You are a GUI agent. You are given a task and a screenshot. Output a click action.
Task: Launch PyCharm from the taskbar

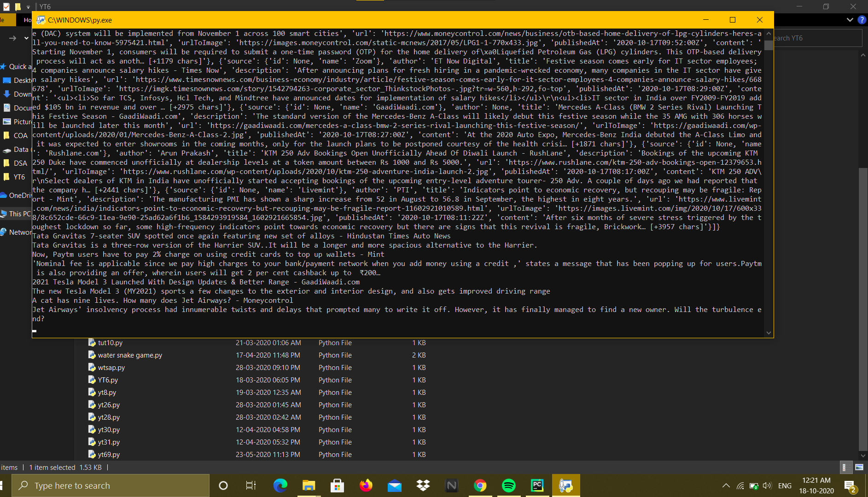click(x=537, y=485)
